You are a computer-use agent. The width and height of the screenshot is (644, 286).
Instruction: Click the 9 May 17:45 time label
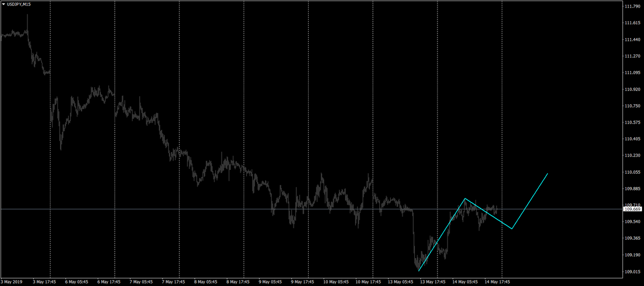304,281
